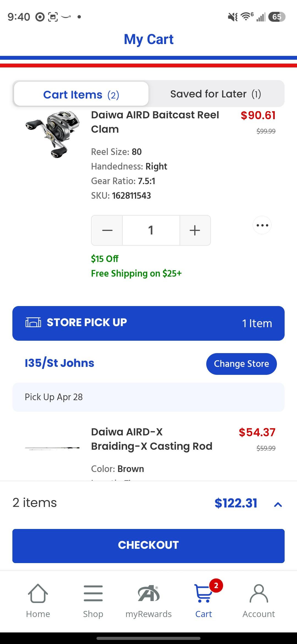The width and height of the screenshot is (297, 644).
Task: Expand the order total chevron
Action: [x=278, y=504]
